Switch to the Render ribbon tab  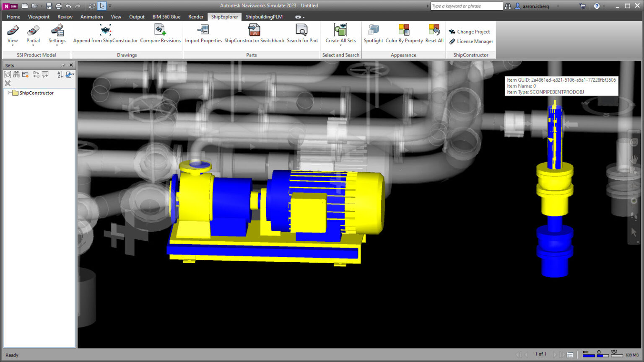click(196, 17)
